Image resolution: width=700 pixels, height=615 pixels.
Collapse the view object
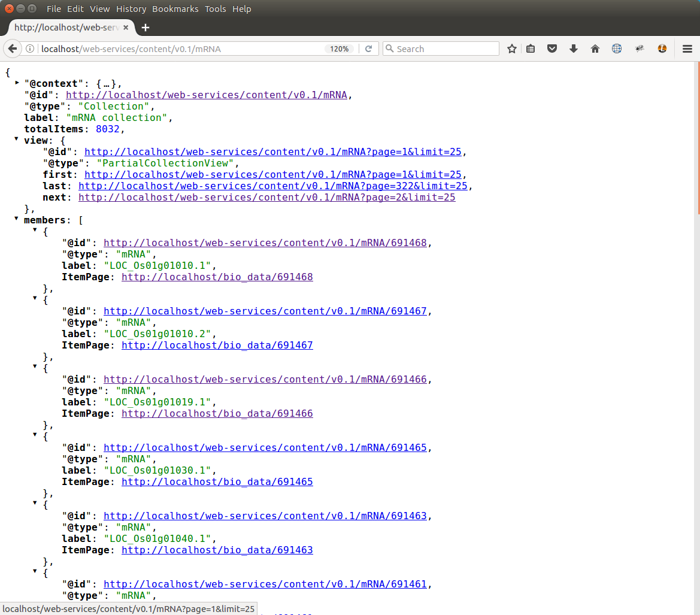(x=17, y=139)
